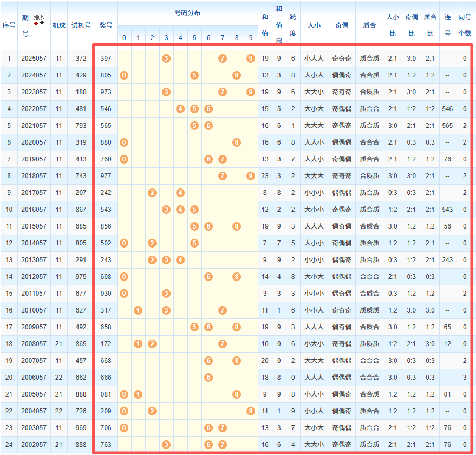476x455 pixels.
Task: Click the black descending sort arrow under 排序
Action: click(x=42, y=23)
